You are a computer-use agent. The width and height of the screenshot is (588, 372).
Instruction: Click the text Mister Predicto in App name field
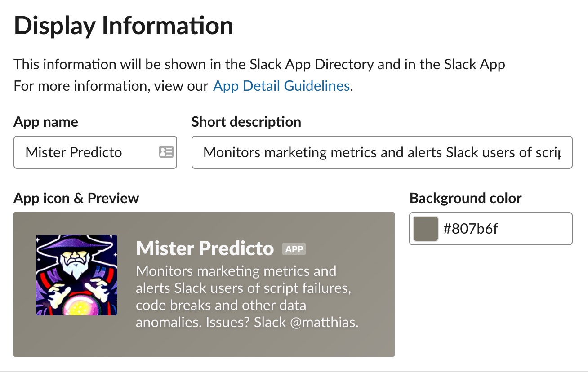point(73,152)
